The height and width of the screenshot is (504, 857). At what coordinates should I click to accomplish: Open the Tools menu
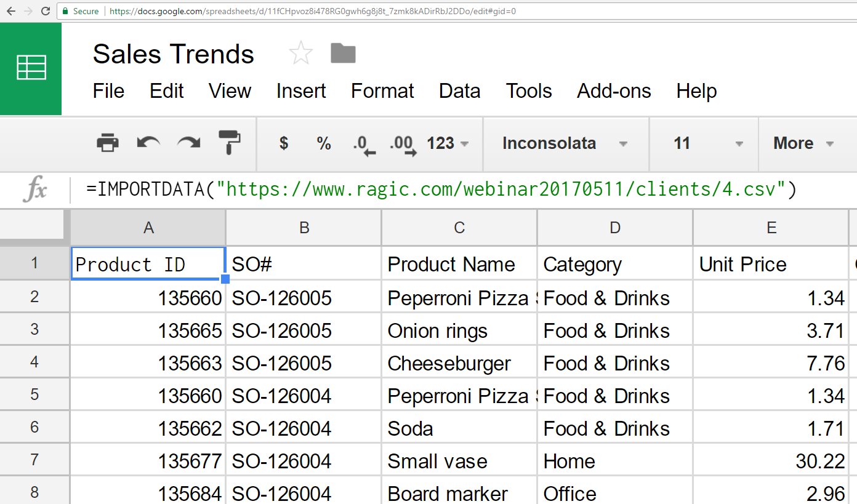(x=529, y=91)
